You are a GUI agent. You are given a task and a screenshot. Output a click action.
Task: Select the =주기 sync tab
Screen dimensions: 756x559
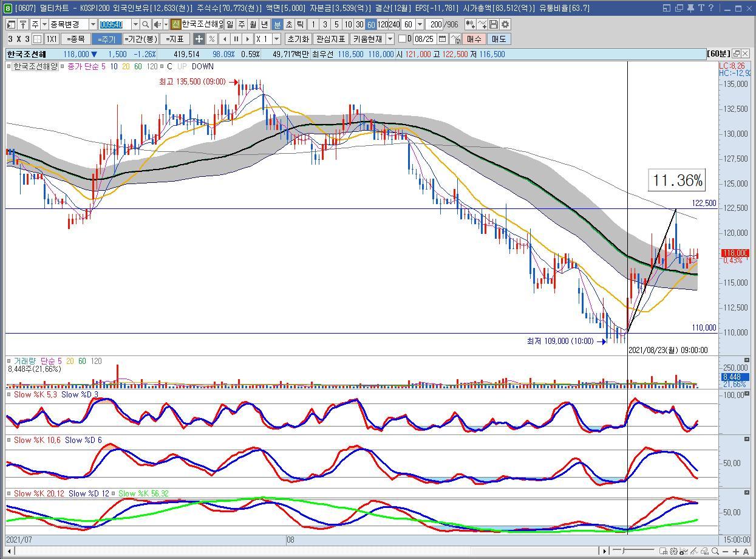pos(107,39)
